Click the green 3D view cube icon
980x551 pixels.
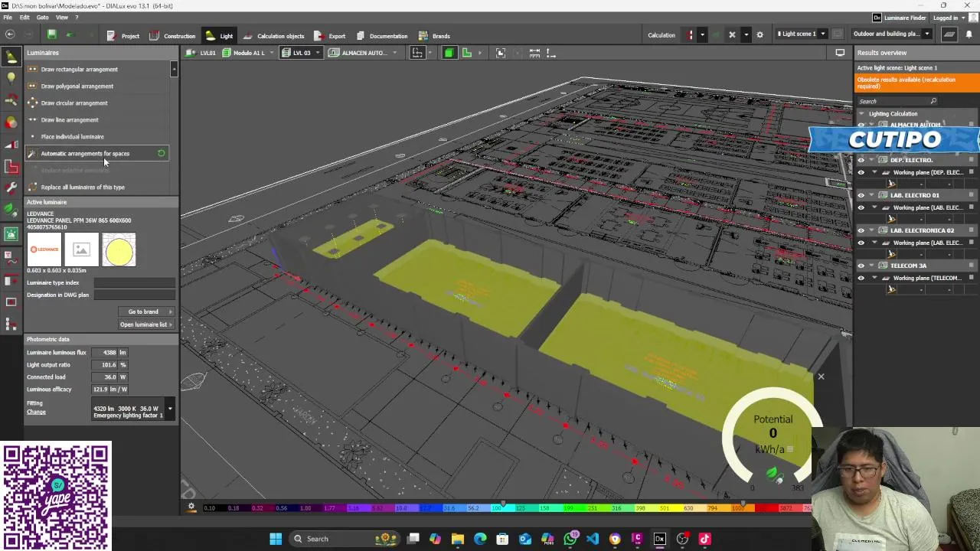(x=449, y=53)
